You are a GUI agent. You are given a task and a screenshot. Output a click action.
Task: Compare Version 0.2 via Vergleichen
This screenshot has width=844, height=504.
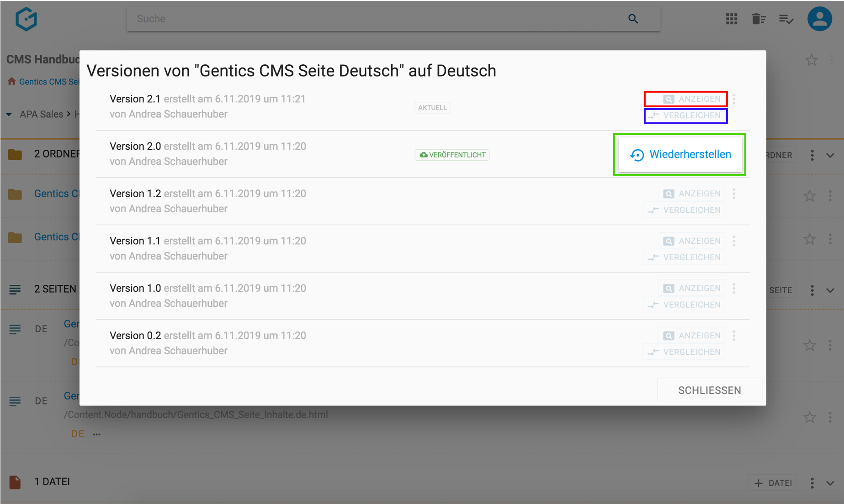(x=684, y=352)
